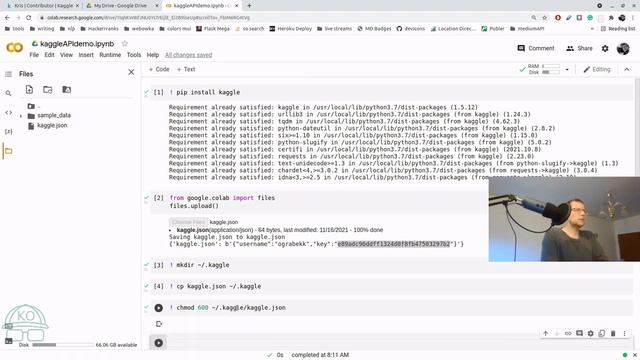Open the table of contents sidebar icon
This screenshot has height=360, width=640.
8,74
